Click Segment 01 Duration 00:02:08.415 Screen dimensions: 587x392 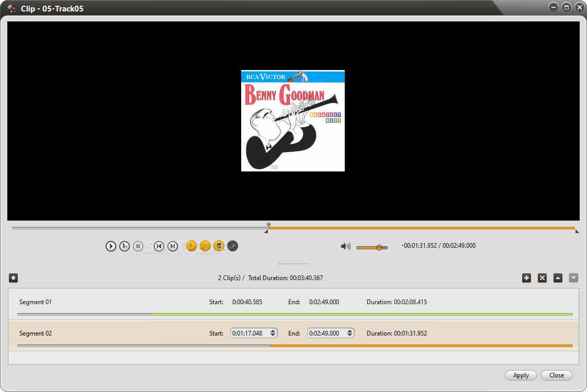tap(397, 302)
